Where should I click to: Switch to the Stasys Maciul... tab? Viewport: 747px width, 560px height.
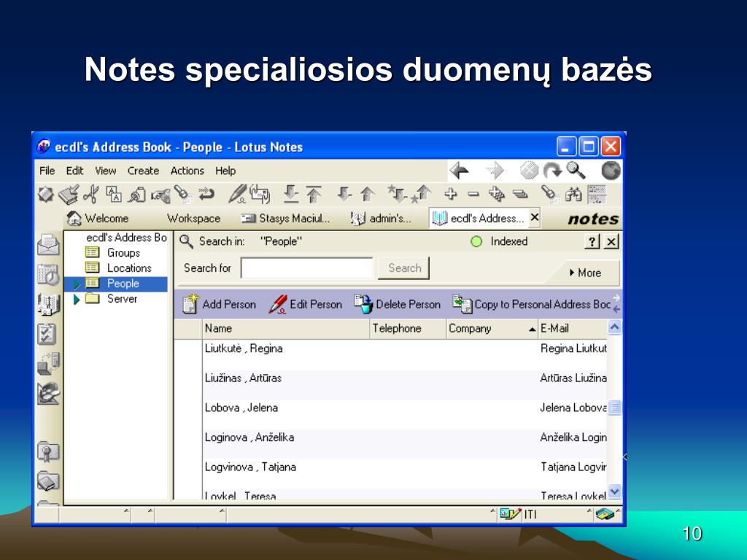[x=285, y=219]
